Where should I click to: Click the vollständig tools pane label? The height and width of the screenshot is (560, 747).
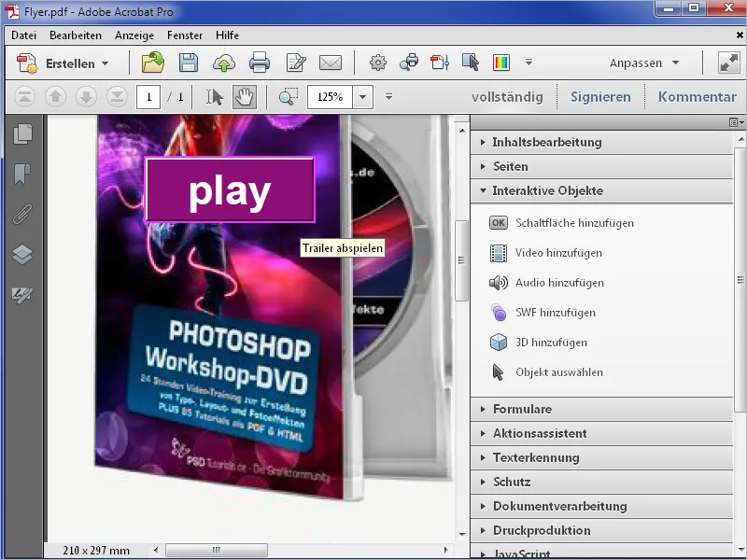[x=507, y=97]
